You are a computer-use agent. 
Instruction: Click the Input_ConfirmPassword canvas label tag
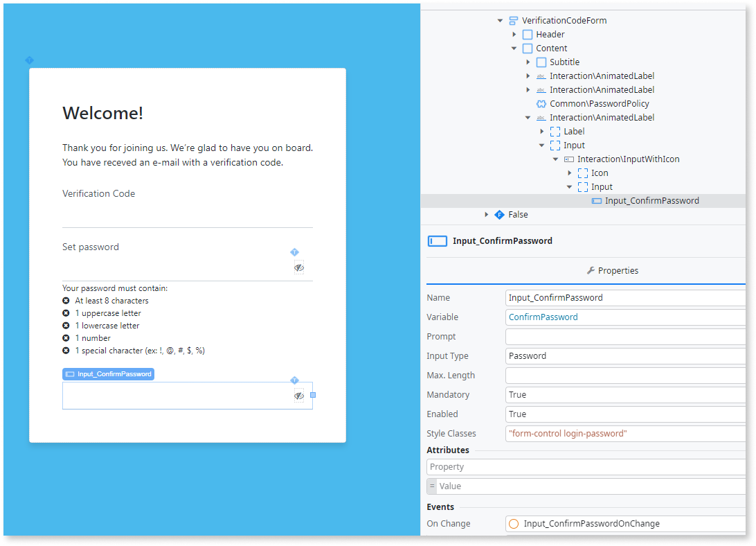(108, 374)
